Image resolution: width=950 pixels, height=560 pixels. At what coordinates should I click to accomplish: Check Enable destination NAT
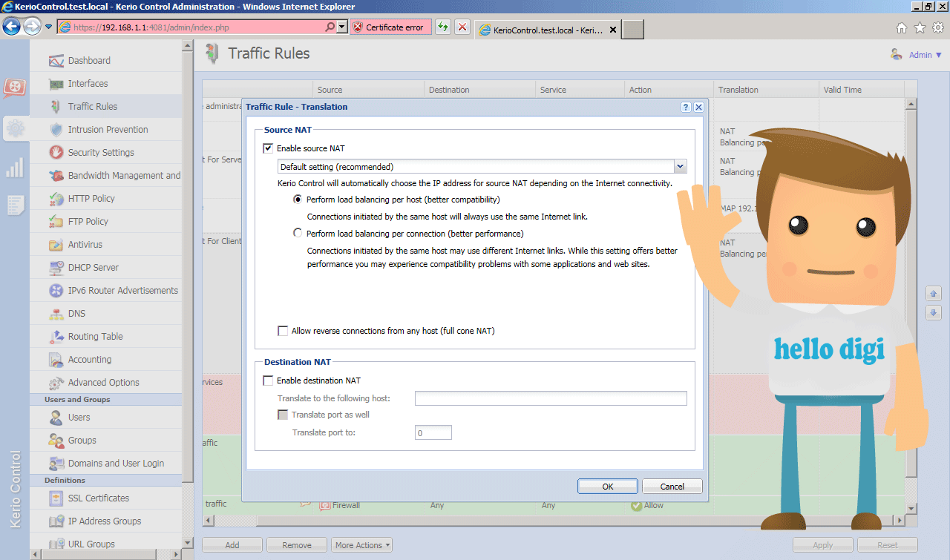(x=268, y=381)
